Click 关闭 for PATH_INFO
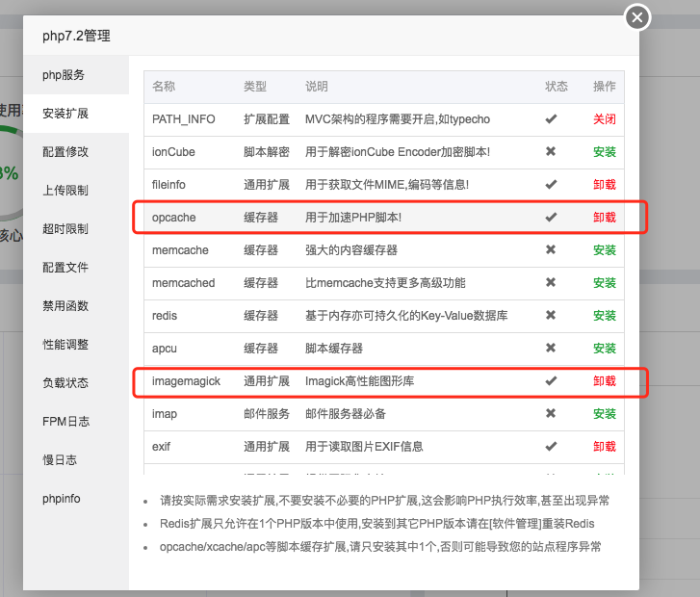The width and height of the screenshot is (700, 597). click(605, 119)
